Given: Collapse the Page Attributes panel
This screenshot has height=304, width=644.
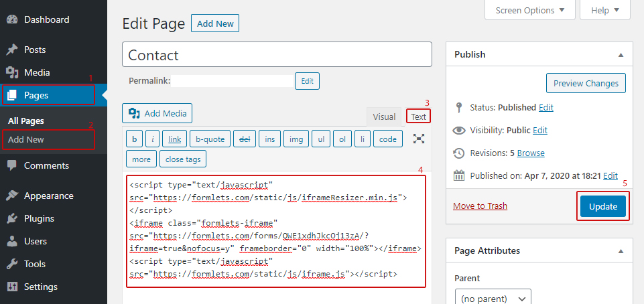Looking at the screenshot, I should point(621,250).
